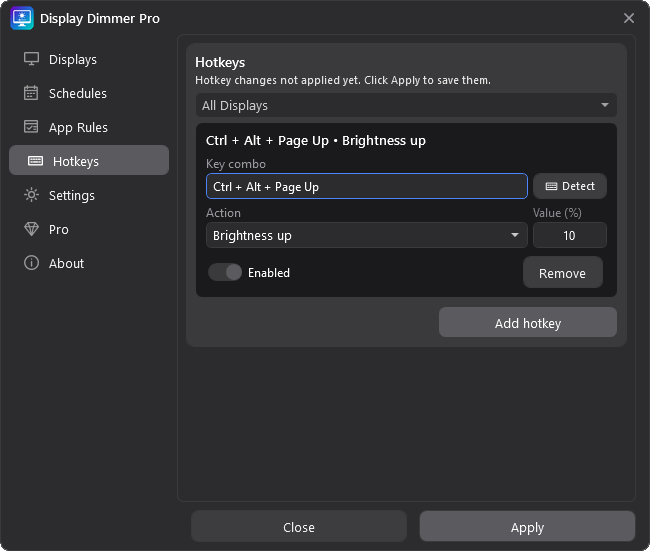Click the Hotkeys panel title
The height and width of the screenshot is (551, 650).
[220, 63]
